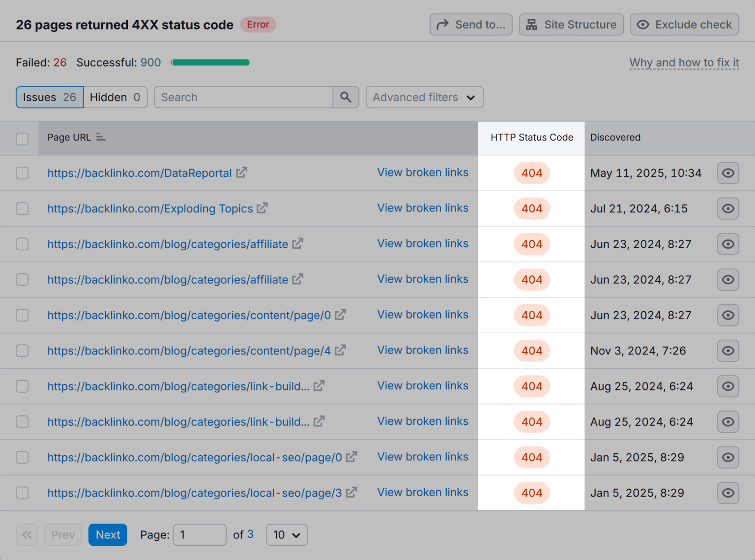
Task: Sort by Page URL column icon
Action: pyautogui.click(x=101, y=137)
